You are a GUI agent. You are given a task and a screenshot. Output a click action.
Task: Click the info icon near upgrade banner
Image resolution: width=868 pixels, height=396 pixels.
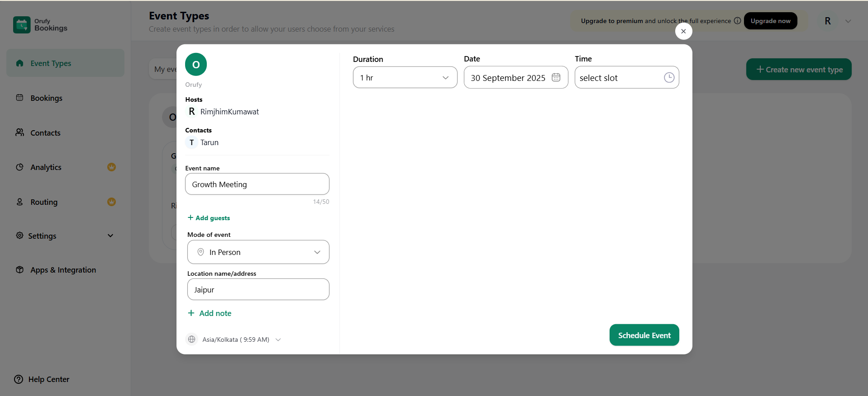[x=737, y=21]
